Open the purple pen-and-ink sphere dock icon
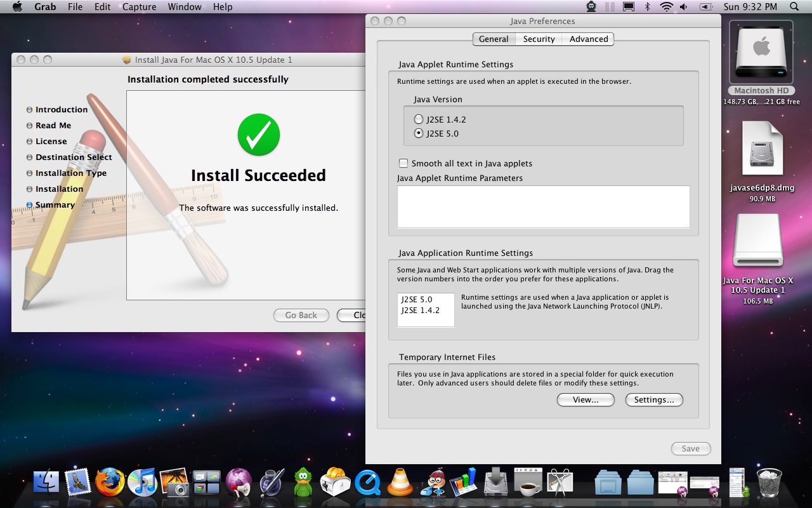This screenshot has height=508, width=812. point(272,483)
